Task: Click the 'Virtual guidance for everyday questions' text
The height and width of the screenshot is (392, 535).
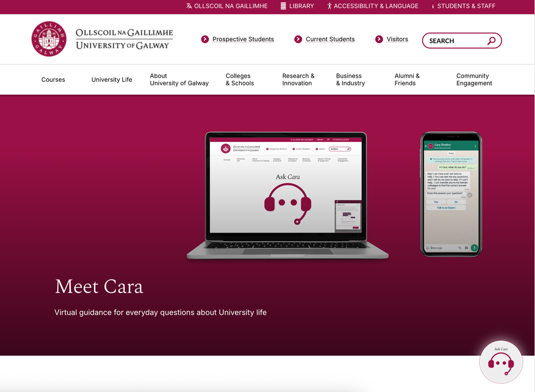Action: (160, 312)
